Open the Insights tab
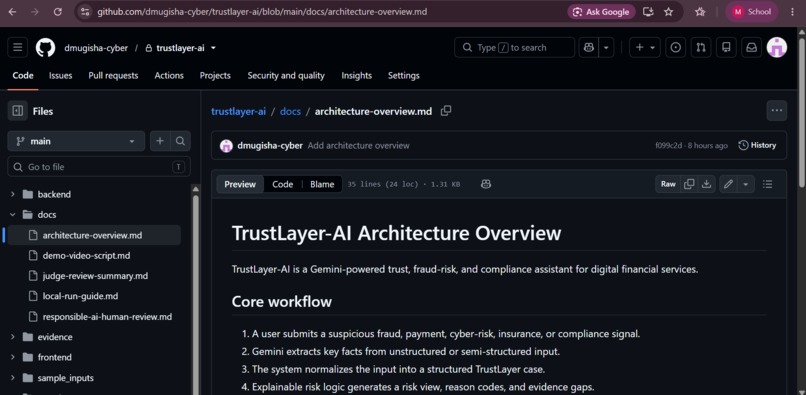This screenshot has width=806, height=395. [x=356, y=76]
